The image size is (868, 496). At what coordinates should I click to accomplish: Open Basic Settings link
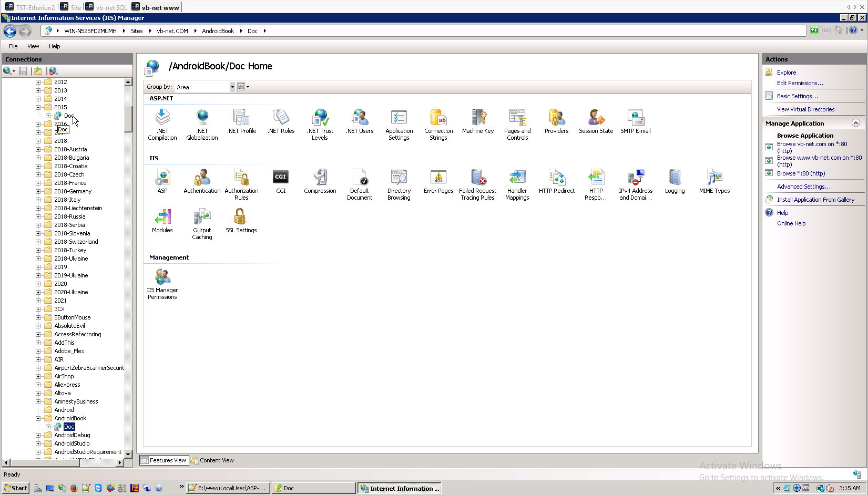coord(798,96)
